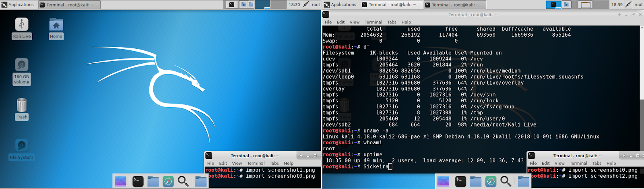Click up-arrow shade button of left small terminal
The width and height of the screenshot is (644, 189).
tap(301, 156)
